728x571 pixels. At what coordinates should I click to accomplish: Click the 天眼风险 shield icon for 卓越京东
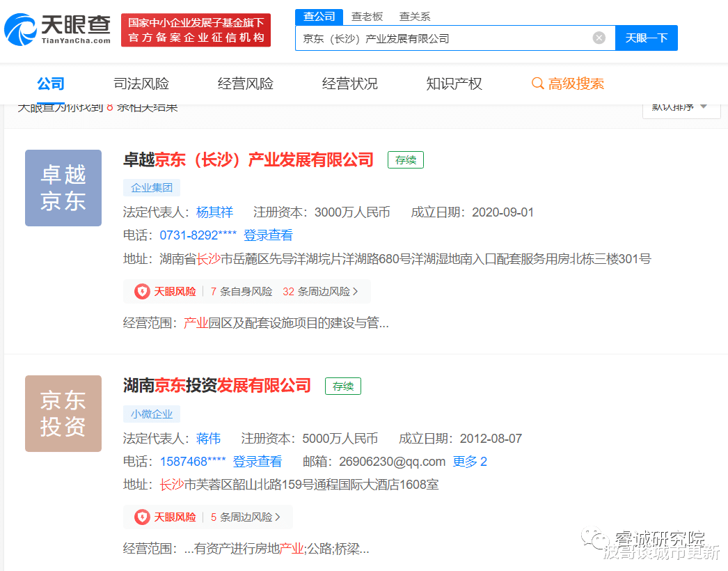pyautogui.click(x=142, y=291)
